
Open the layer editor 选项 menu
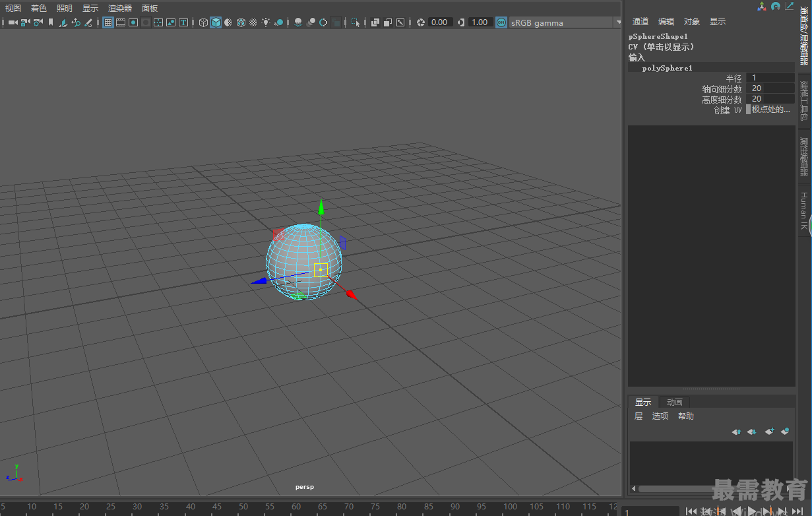coord(660,416)
